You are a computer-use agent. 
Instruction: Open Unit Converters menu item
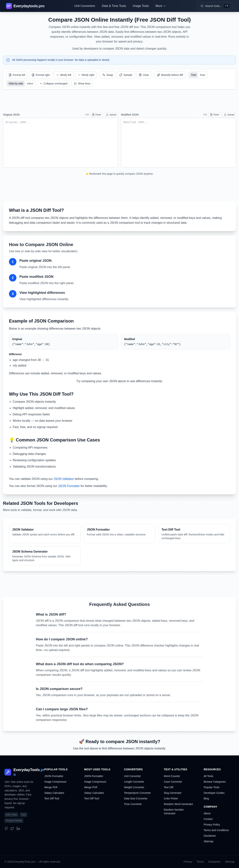85,6
